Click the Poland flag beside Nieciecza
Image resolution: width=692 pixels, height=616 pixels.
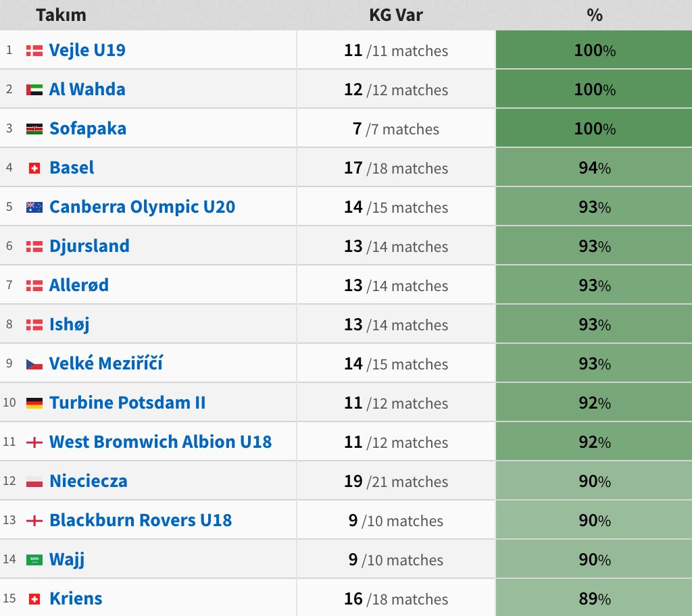click(x=34, y=482)
